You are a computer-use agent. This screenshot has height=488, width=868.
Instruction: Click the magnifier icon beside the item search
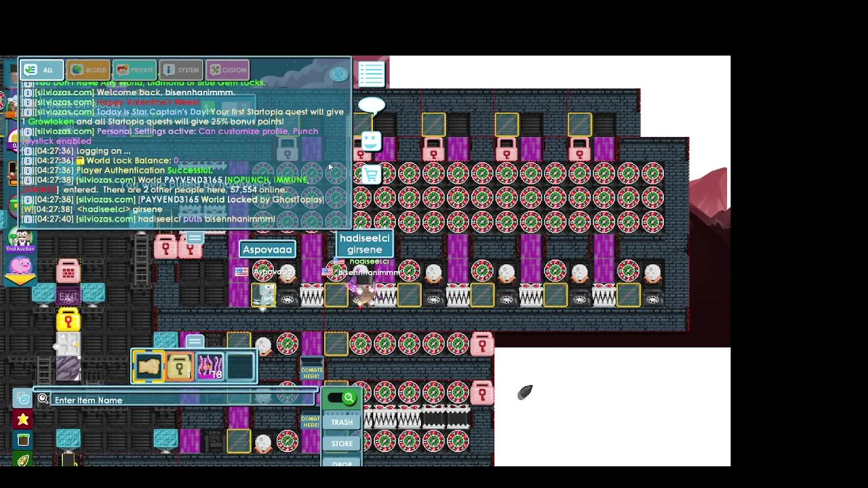(43, 399)
